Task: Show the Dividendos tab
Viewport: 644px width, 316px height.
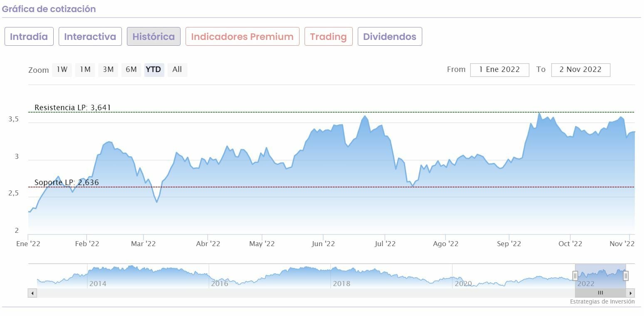Action: (x=390, y=37)
